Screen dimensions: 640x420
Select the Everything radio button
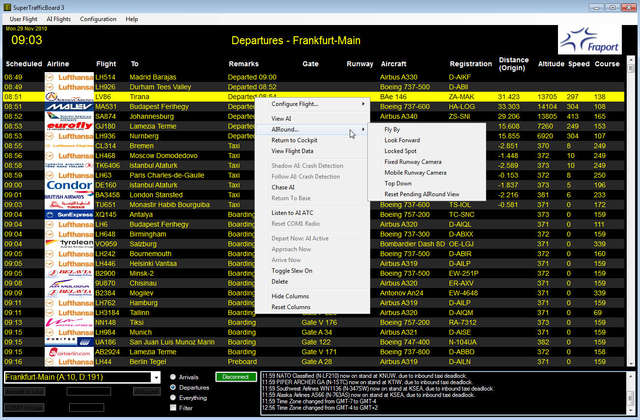(x=173, y=397)
